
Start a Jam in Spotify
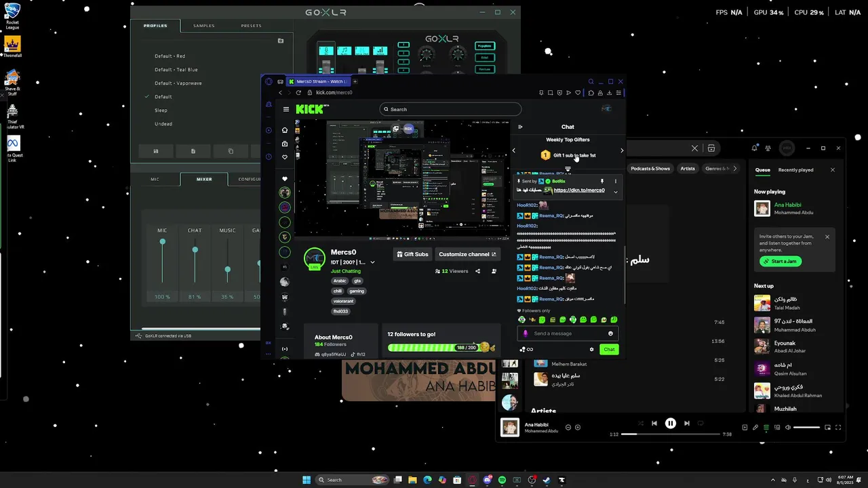coord(780,261)
